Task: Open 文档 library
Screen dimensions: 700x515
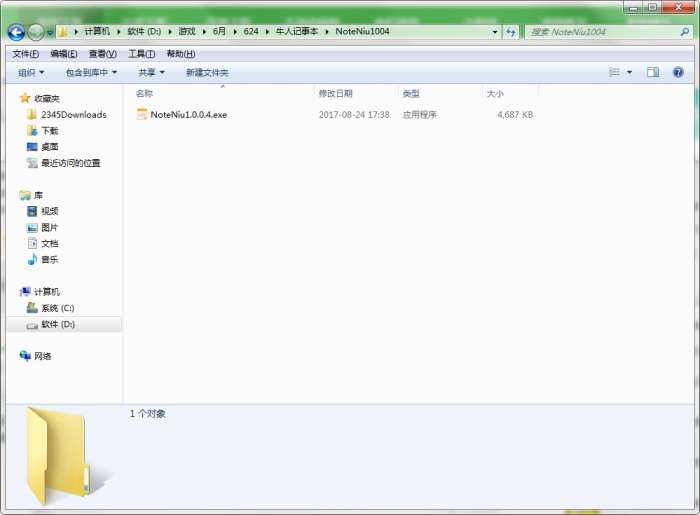Action: 50,243
